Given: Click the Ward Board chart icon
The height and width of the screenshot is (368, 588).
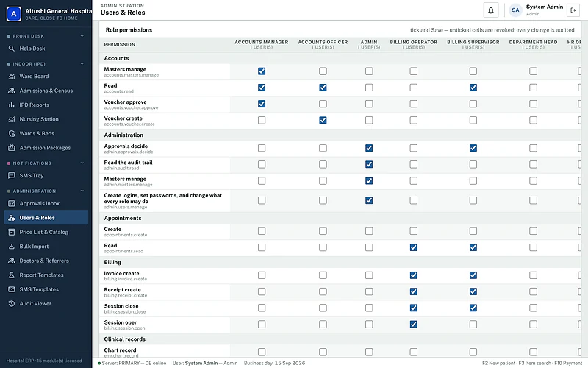Looking at the screenshot, I should tap(12, 77).
